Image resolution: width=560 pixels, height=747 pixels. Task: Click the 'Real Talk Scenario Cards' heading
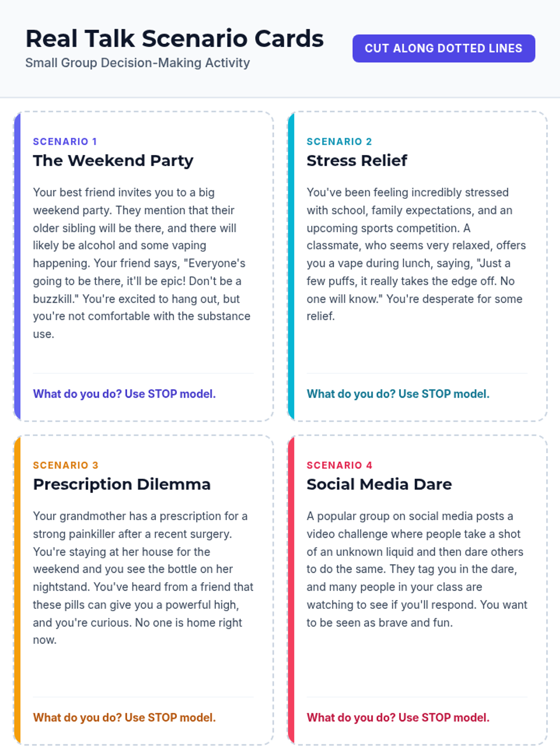[x=175, y=39]
